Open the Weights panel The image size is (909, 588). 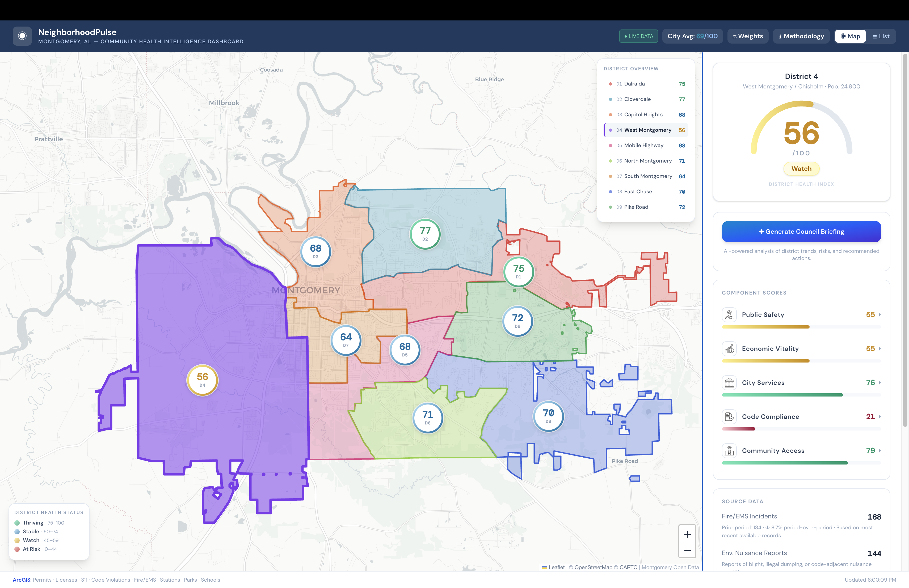pos(748,36)
